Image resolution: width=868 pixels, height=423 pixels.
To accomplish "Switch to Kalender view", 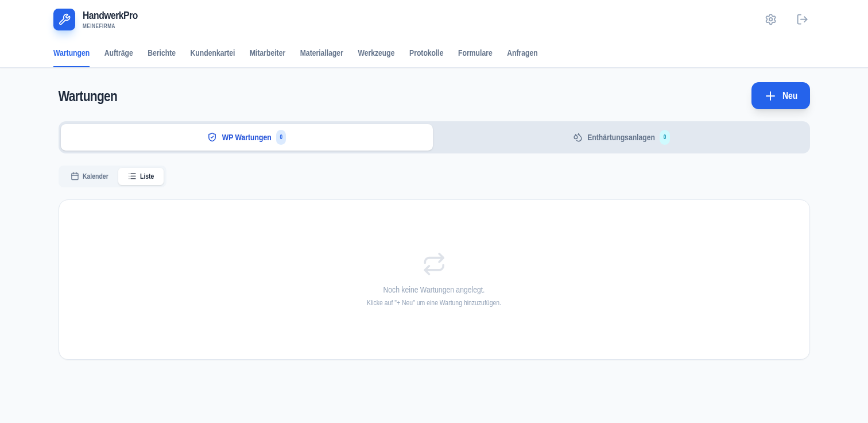I will click(90, 176).
